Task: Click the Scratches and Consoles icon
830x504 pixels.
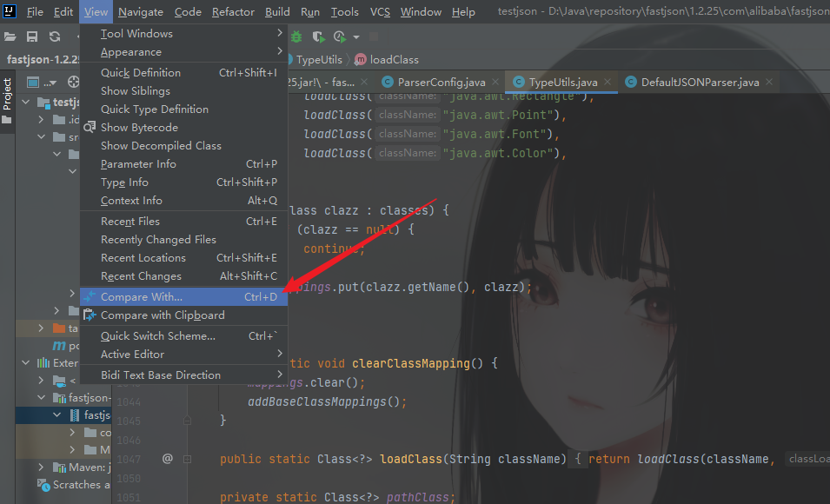Action: point(43,484)
